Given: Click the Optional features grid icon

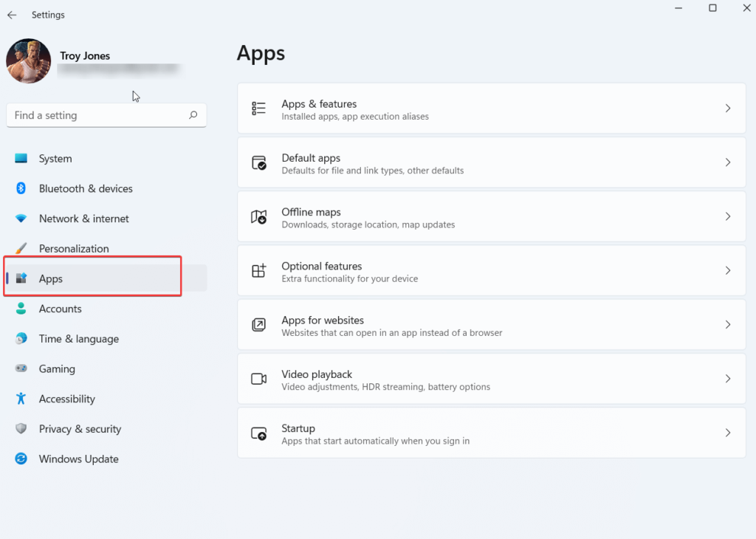Looking at the screenshot, I should pos(259,270).
